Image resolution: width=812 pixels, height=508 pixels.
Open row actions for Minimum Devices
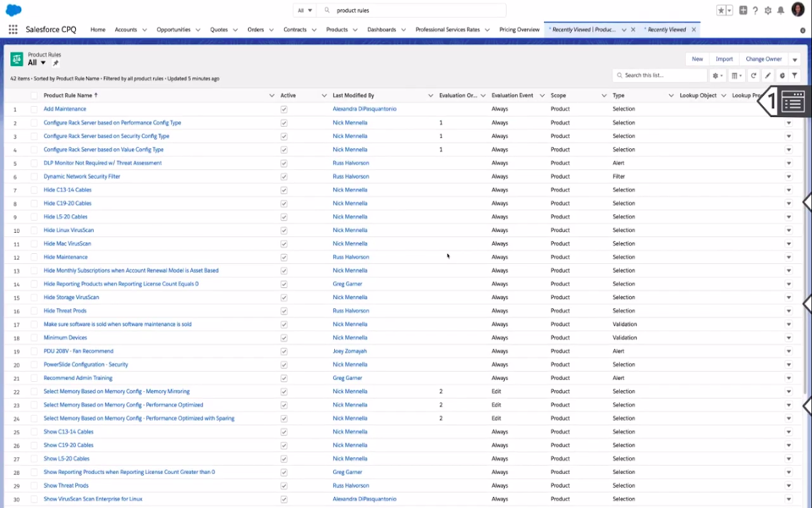(788, 338)
